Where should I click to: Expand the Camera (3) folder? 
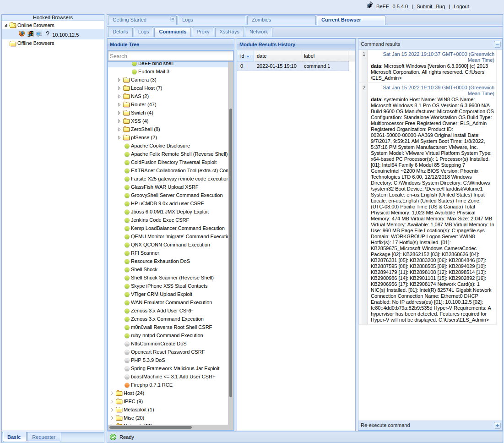click(119, 80)
